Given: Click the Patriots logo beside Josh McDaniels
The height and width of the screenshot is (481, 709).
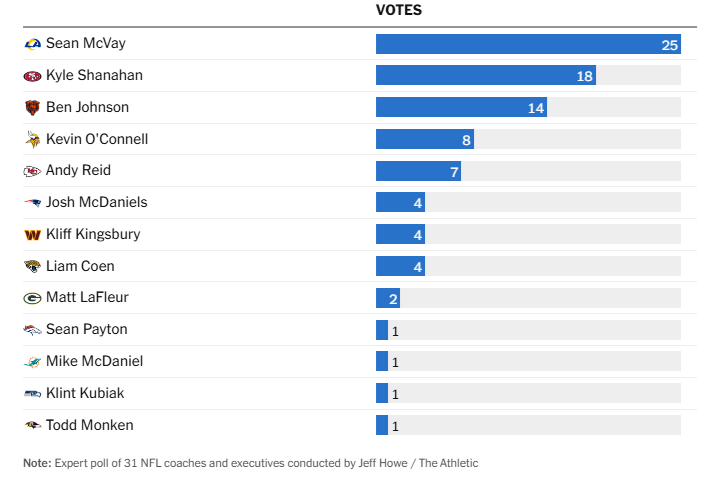Looking at the screenshot, I should pyautogui.click(x=32, y=203).
